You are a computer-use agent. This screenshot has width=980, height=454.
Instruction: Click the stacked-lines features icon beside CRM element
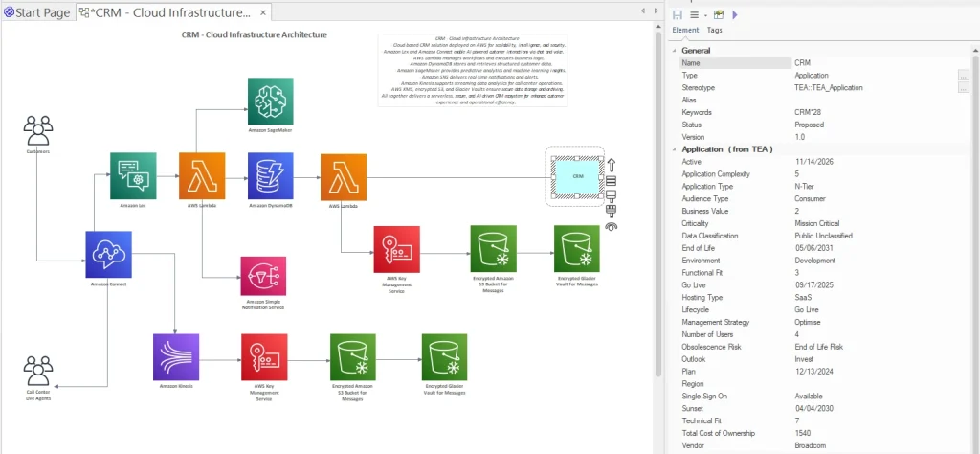pyautogui.click(x=612, y=181)
